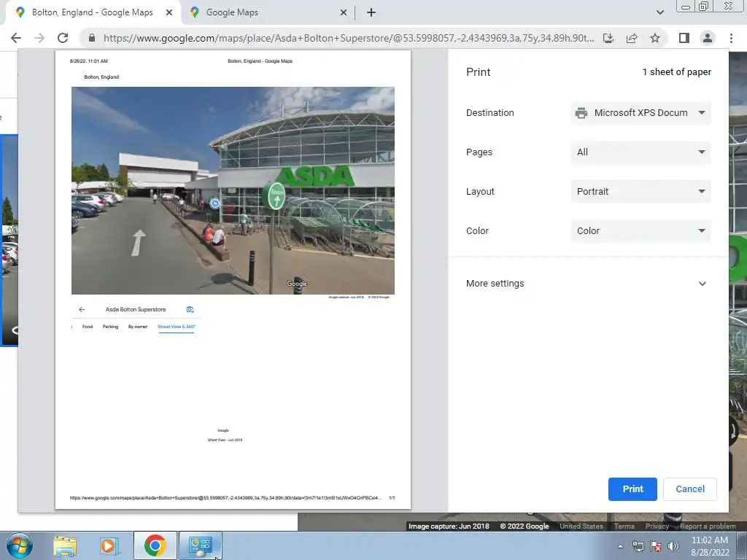
Task: Close the second Google Maps tab
Action: 344,12
